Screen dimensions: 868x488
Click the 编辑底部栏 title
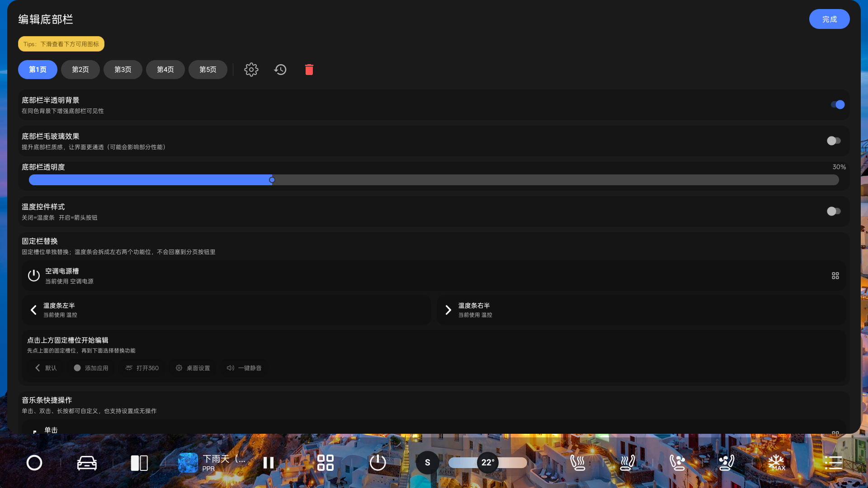tap(46, 19)
